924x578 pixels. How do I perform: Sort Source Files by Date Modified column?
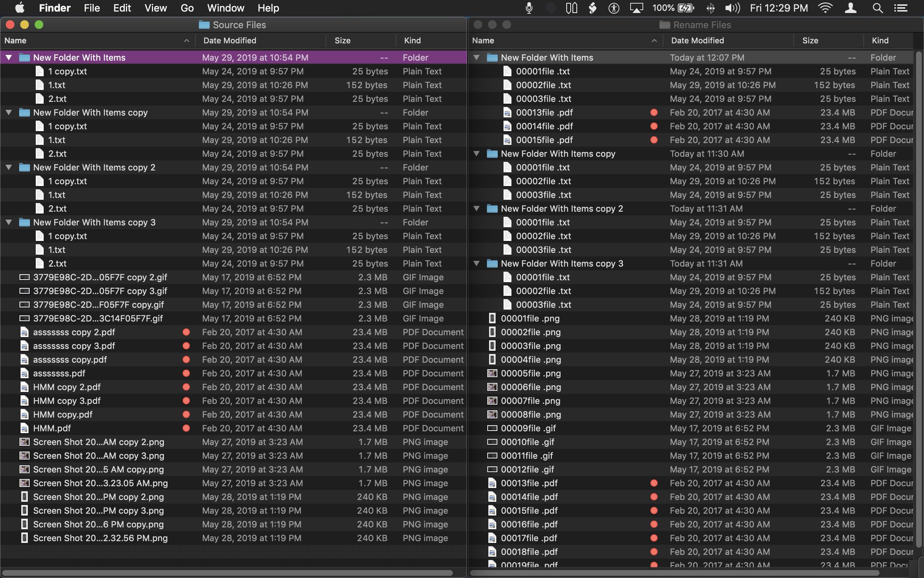(x=260, y=40)
